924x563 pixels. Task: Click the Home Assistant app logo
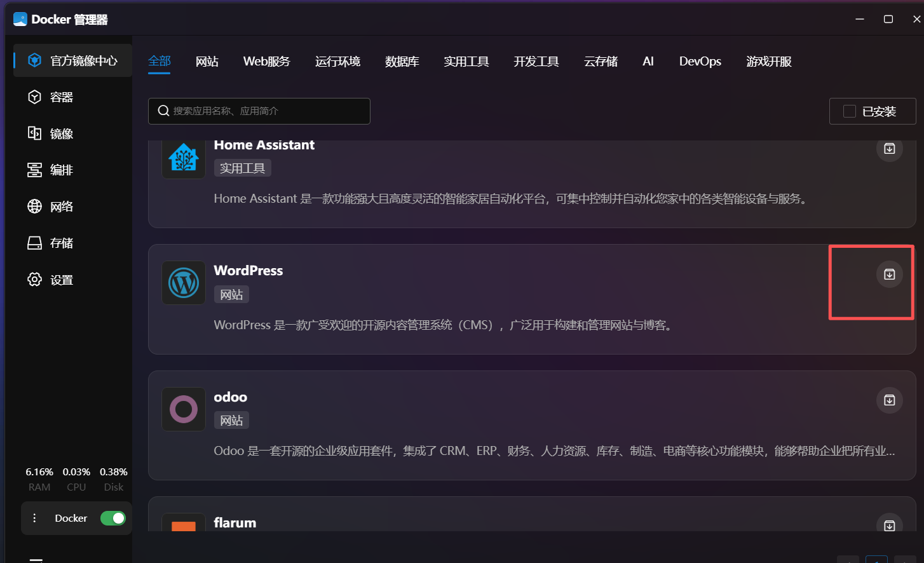[184, 158]
